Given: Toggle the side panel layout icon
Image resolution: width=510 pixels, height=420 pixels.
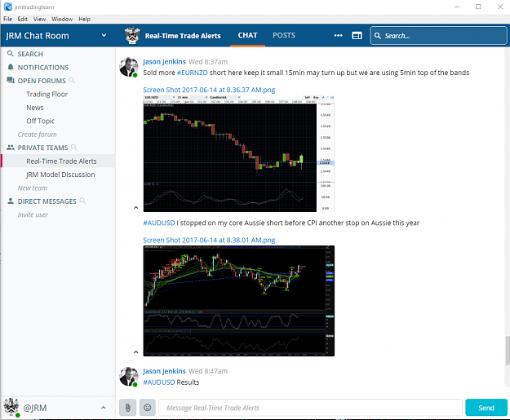Looking at the screenshot, I should coord(357,35).
